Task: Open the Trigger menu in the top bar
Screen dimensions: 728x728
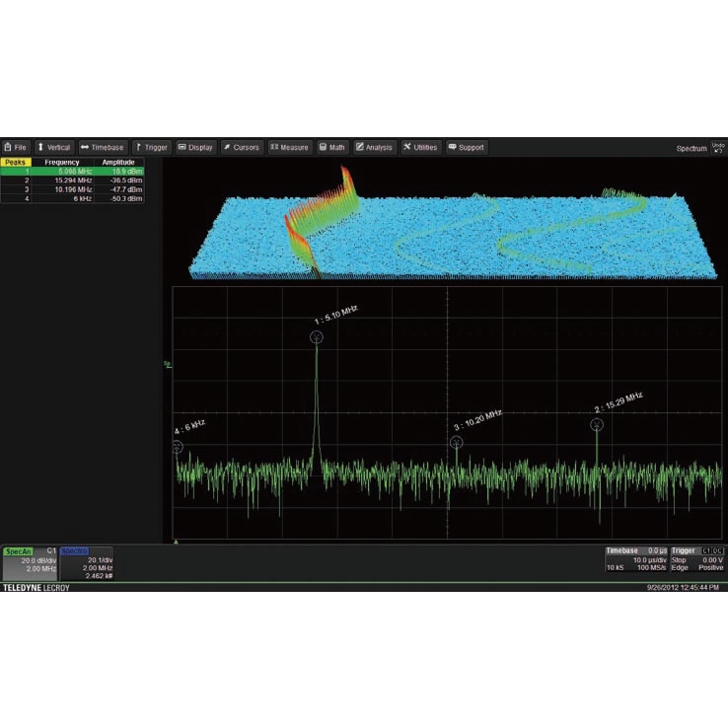Action: [x=151, y=147]
